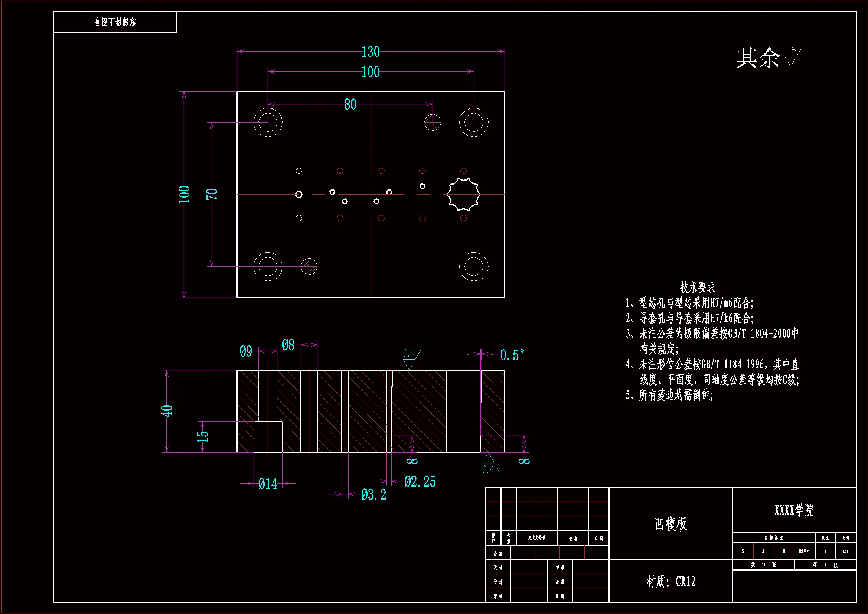Screen dimensions: 868x614
Task: Click the hatched pin hole near top-right
Action: (x=433, y=122)
